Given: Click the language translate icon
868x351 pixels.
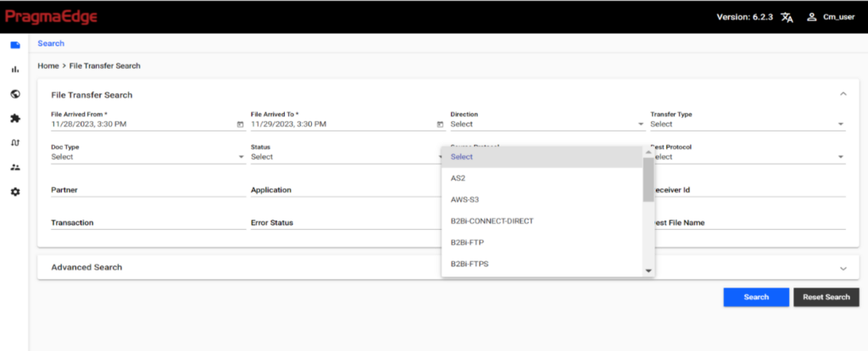Looking at the screenshot, I should 787,17.
